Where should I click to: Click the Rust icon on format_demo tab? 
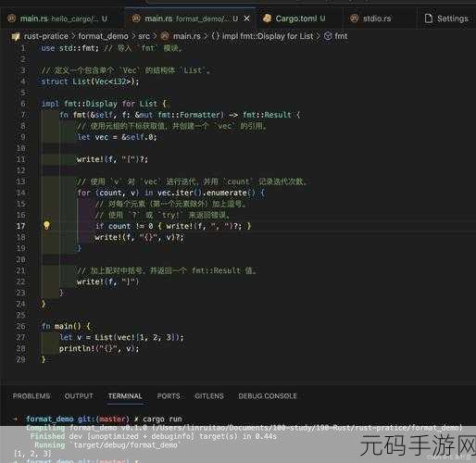pyautogui.click(x=136, y=19)
